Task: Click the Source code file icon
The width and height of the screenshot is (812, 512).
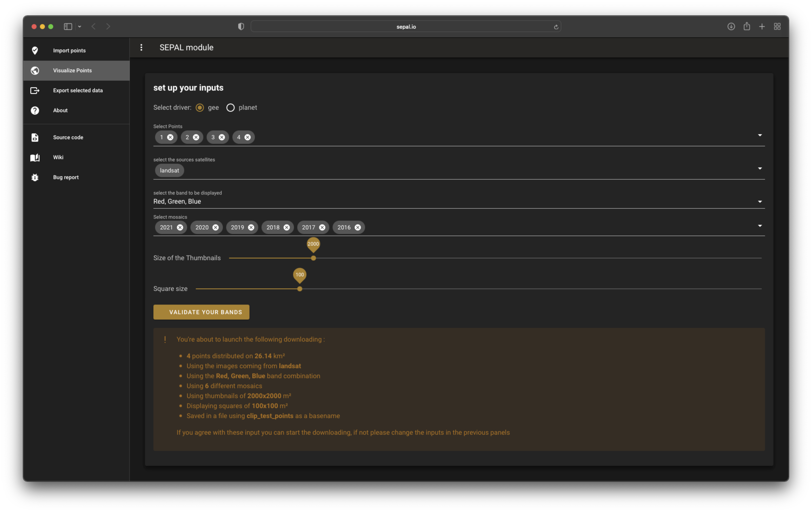Action: pyautogui.click(x=35, y=137)
